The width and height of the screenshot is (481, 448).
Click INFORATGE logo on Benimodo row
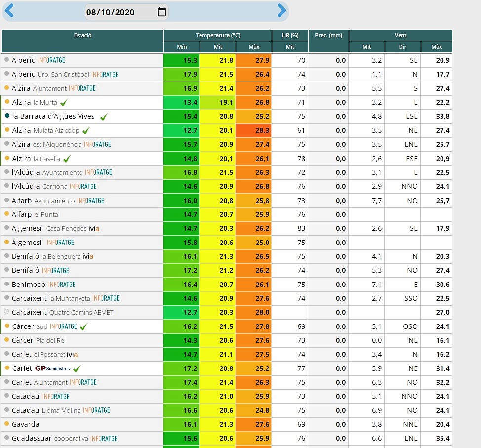62,285
